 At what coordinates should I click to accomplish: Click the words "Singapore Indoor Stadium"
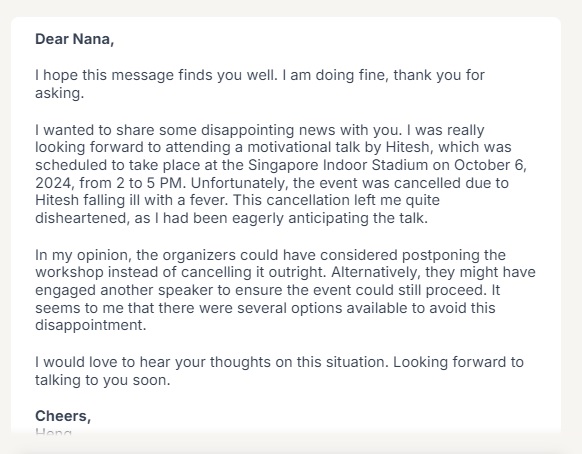[338, 165]
